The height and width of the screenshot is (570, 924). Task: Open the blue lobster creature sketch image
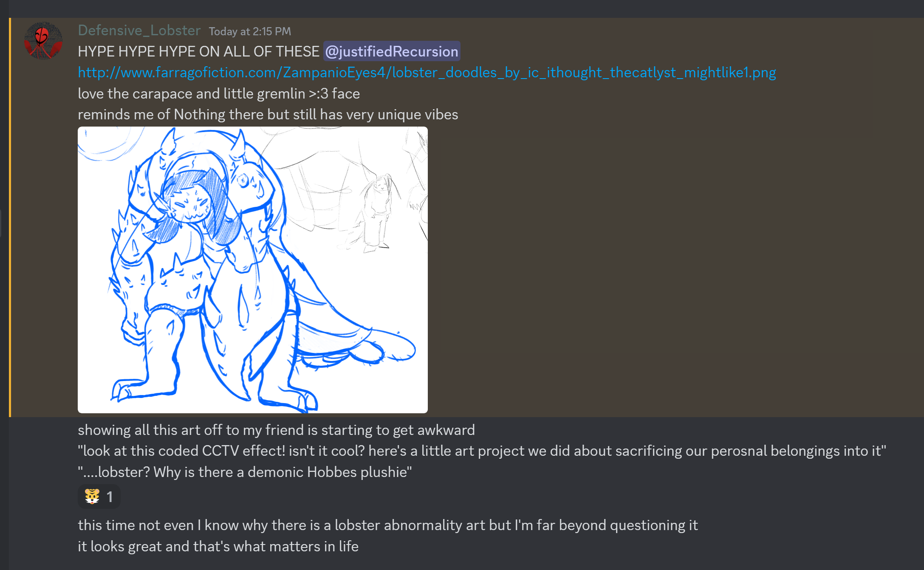pyautogui.click(x=253, y=270)
